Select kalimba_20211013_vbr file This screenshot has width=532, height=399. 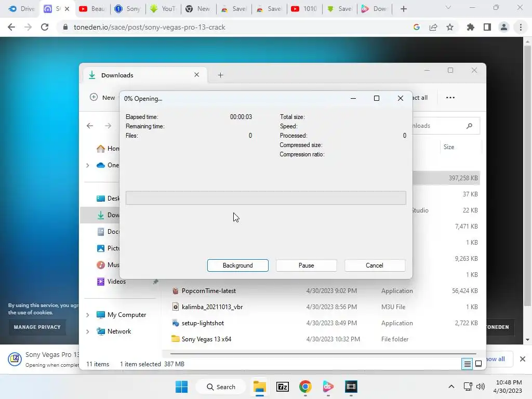point(212,307)
